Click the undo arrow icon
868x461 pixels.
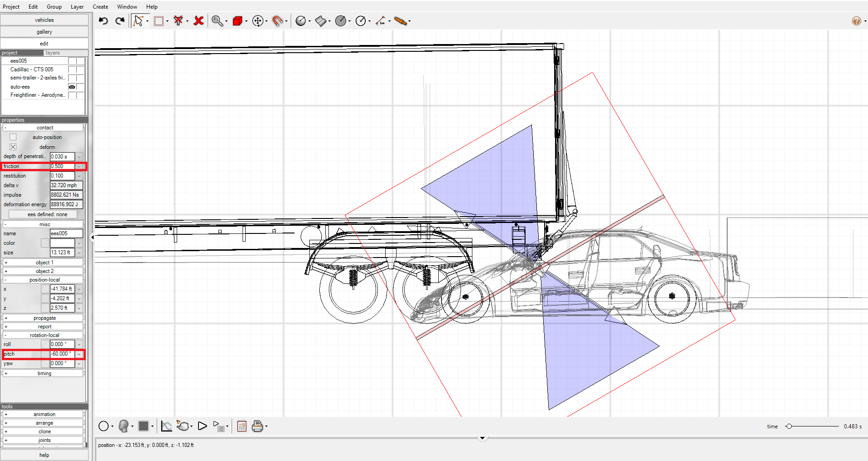coord(104,21)
